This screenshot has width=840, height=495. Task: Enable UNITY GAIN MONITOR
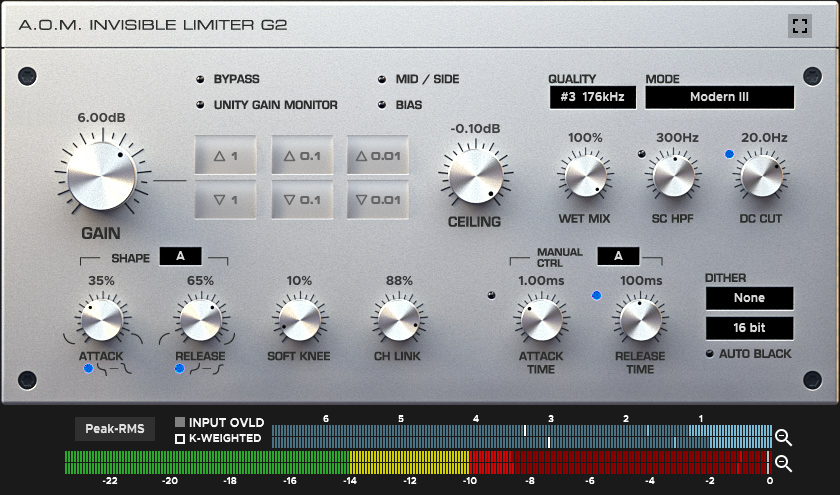[x=200, y=105]
